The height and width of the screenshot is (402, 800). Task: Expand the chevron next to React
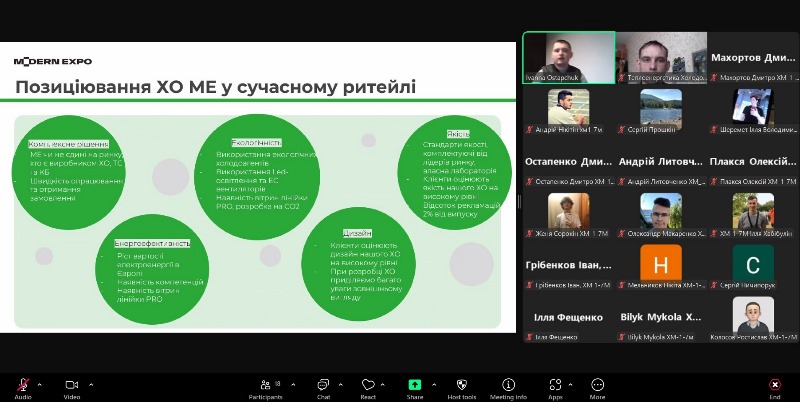click(383, 385)
